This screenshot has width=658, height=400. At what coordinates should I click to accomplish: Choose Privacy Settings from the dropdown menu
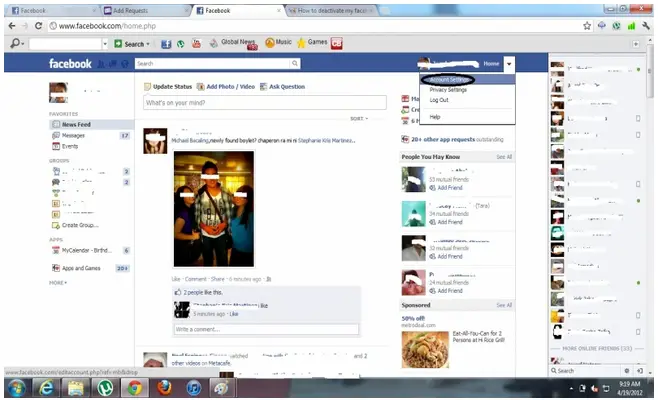tap(448, 90)
